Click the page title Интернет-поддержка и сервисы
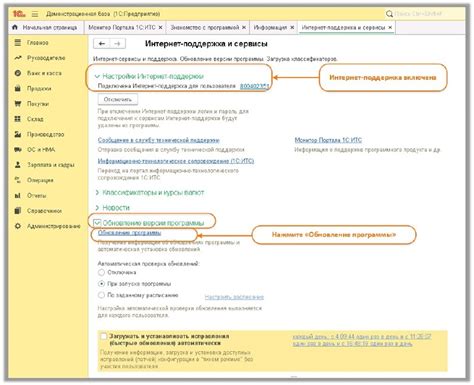Screen dimensions: 474x385 point(206,44)
